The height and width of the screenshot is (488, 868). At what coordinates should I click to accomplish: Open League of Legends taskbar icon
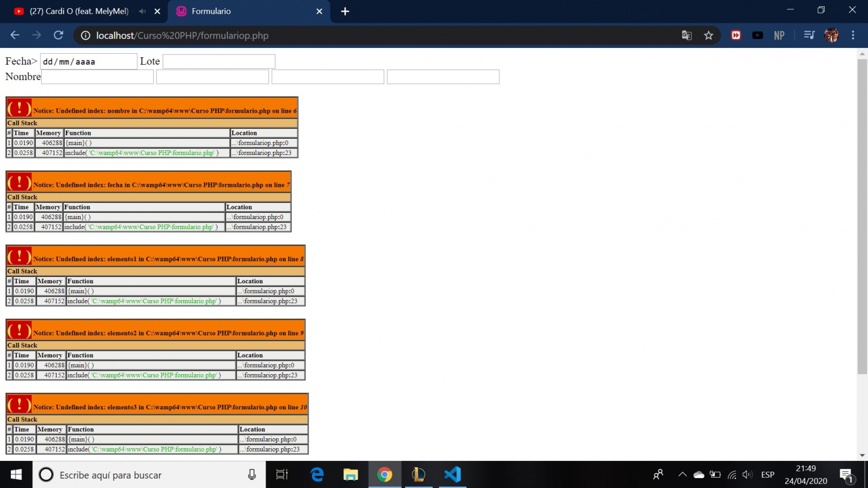click(418, 475)
